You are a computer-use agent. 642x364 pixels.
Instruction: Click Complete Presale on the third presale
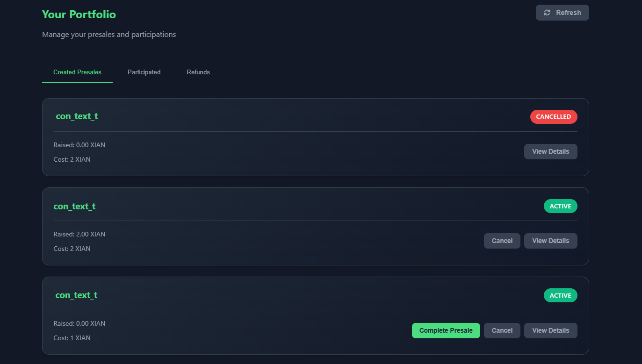coord(446,330)
